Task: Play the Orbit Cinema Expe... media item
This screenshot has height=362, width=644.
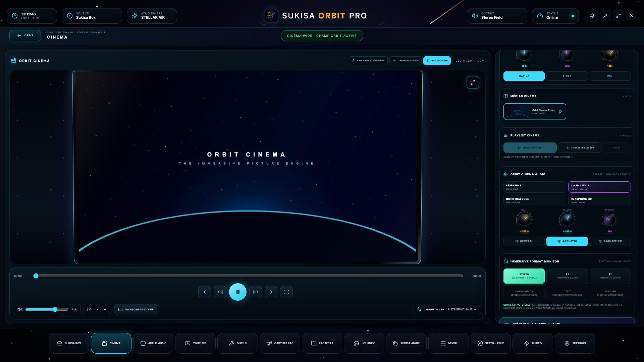Action: [x=535, y=112]
